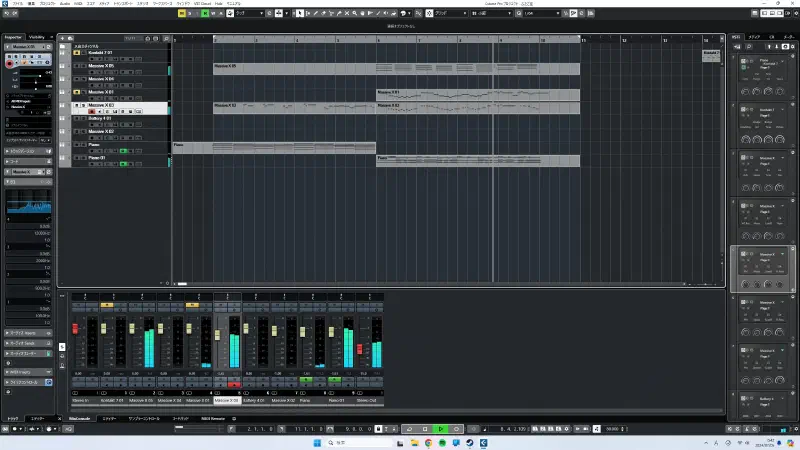Adjust the Stereo In red channel fader
This screenshot has width=800, height=450.
75,329
